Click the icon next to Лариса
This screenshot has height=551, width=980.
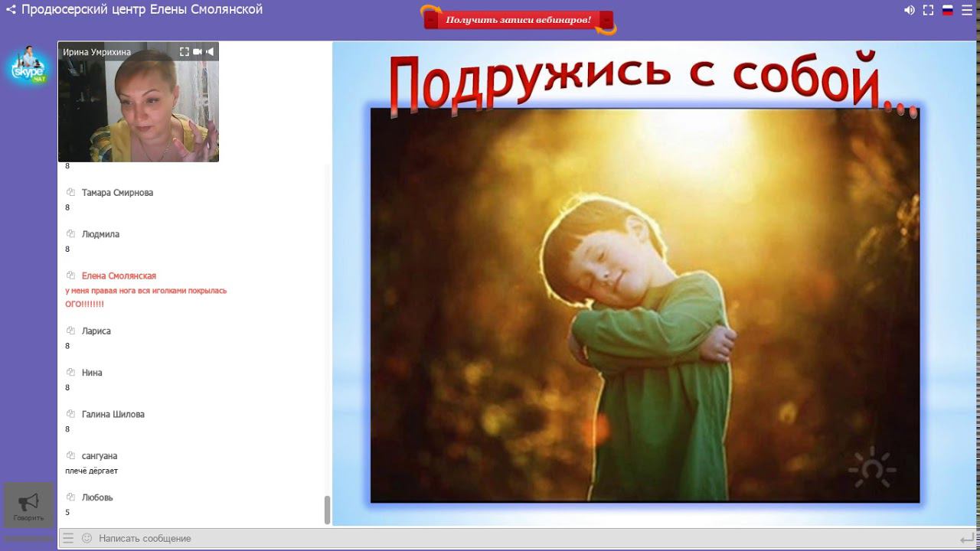[70, 331]
